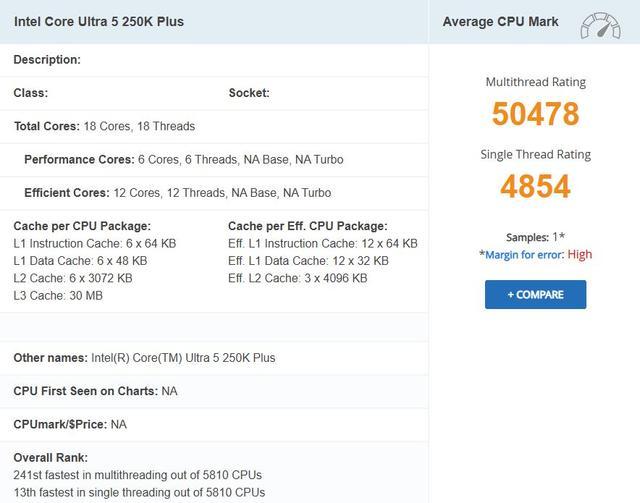Click the Efficient Cores row
Viewport: 640px width, 503px height.
[177, 193]
